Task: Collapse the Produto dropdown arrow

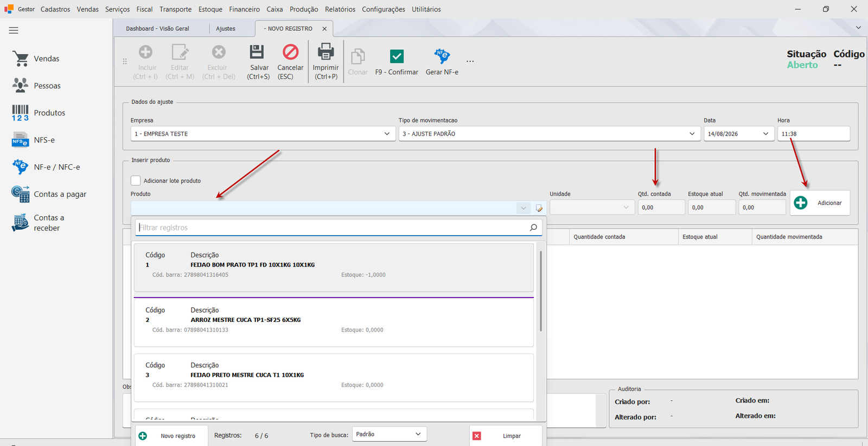Action: click(x=523, y=208)
